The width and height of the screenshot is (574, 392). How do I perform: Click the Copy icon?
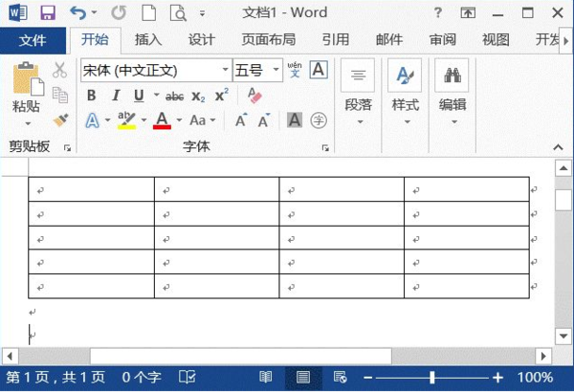[x=60, y=95]
